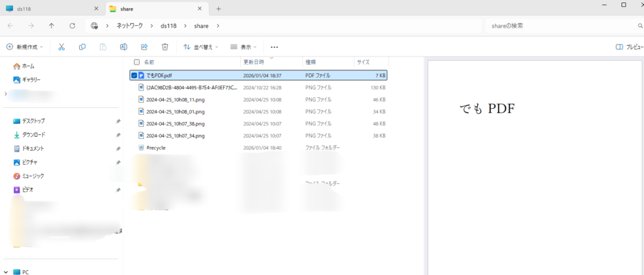Screen dimensions: 644x275
Task: Click the search magnifier icon
Action: [x=640, y=26]
